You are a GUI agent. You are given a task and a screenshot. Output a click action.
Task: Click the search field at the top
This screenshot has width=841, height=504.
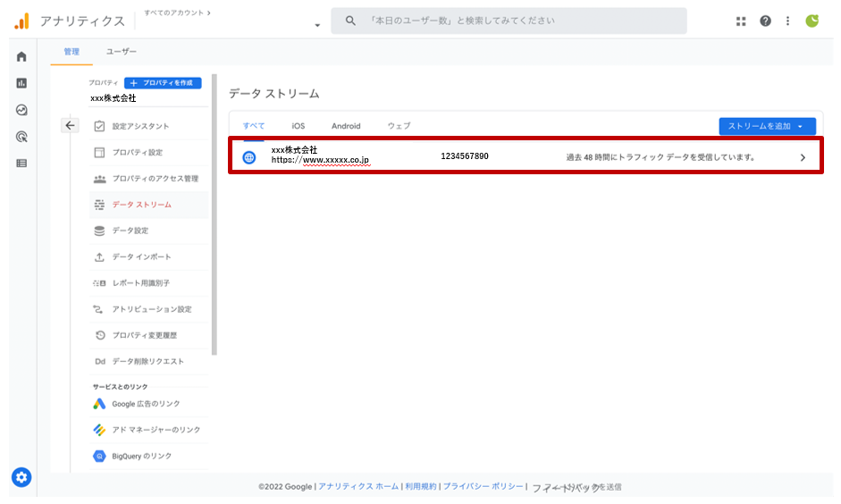click(x=509, y=21)
